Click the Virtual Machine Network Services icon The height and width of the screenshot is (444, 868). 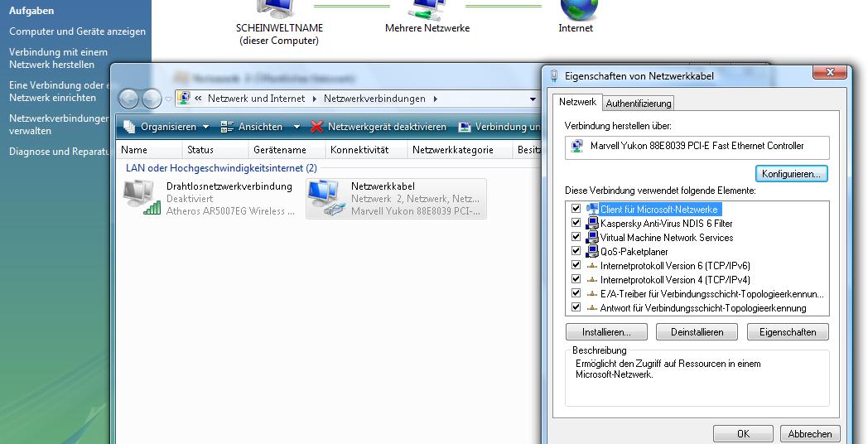point(592,238)
